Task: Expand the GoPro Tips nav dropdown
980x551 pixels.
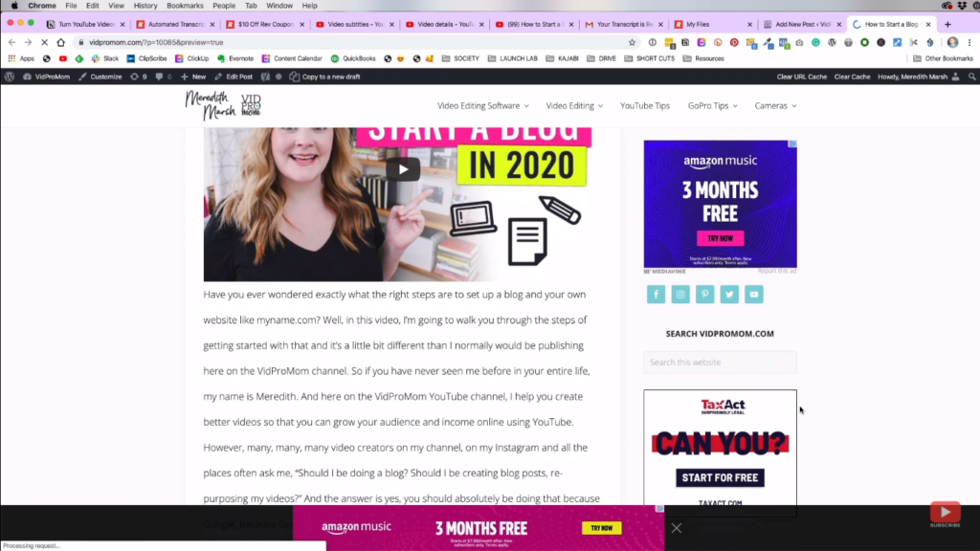Action: click(712, 105)
